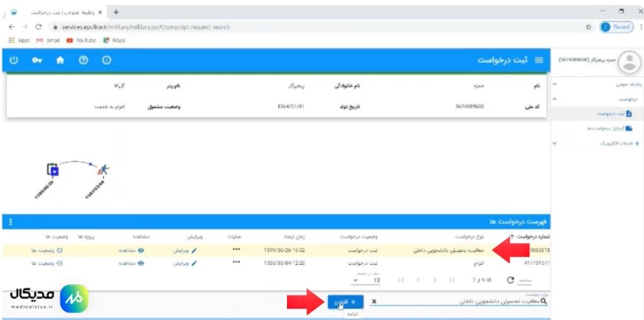Click the search magnifier in request type field
Viewport: 644px width, 320px height.
pos(544,302)
